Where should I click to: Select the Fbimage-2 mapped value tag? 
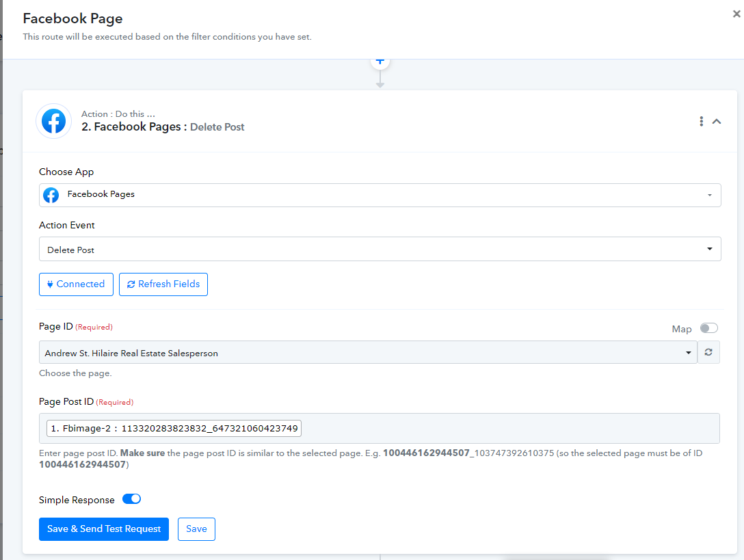click(174, 429)
